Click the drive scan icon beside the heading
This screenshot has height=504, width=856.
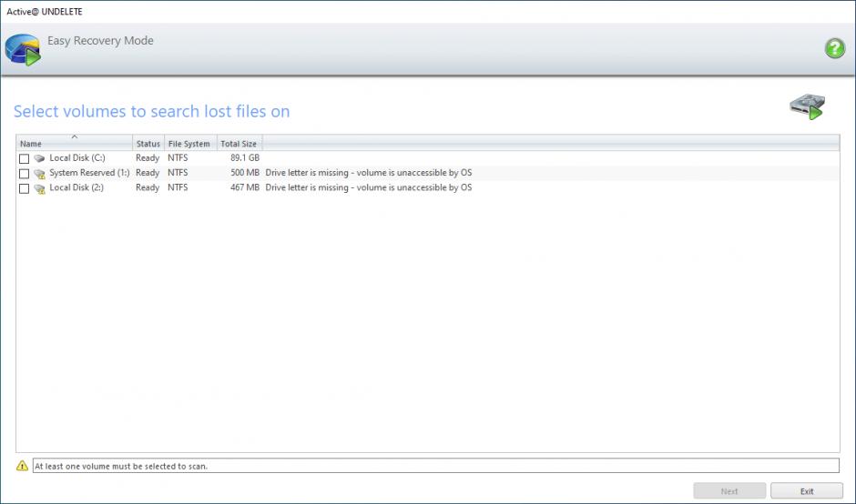(x=808, y=106)
